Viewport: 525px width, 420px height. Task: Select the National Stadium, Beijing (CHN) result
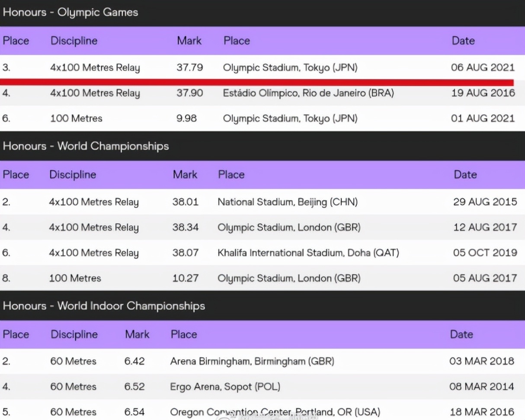[x=288, y=202]
